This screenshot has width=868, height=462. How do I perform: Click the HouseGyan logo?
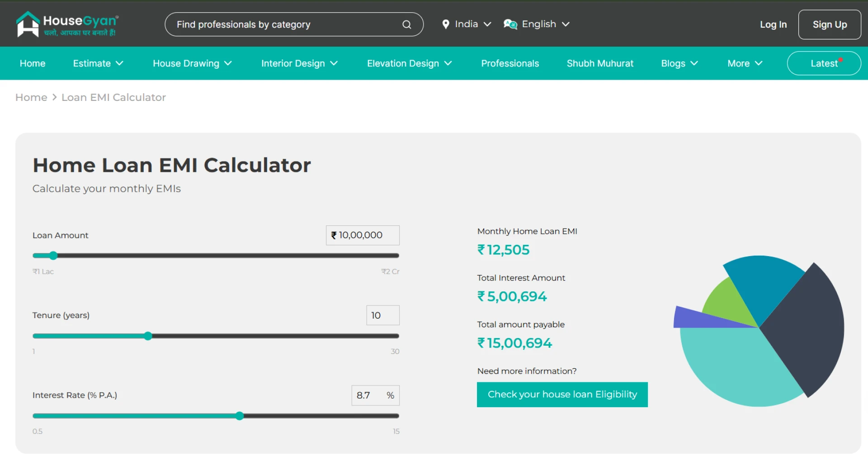67,24
